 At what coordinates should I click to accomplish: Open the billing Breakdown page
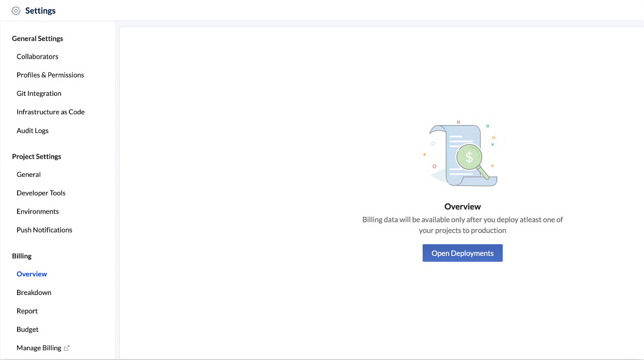pyautogui.click(x=34, y=293)
